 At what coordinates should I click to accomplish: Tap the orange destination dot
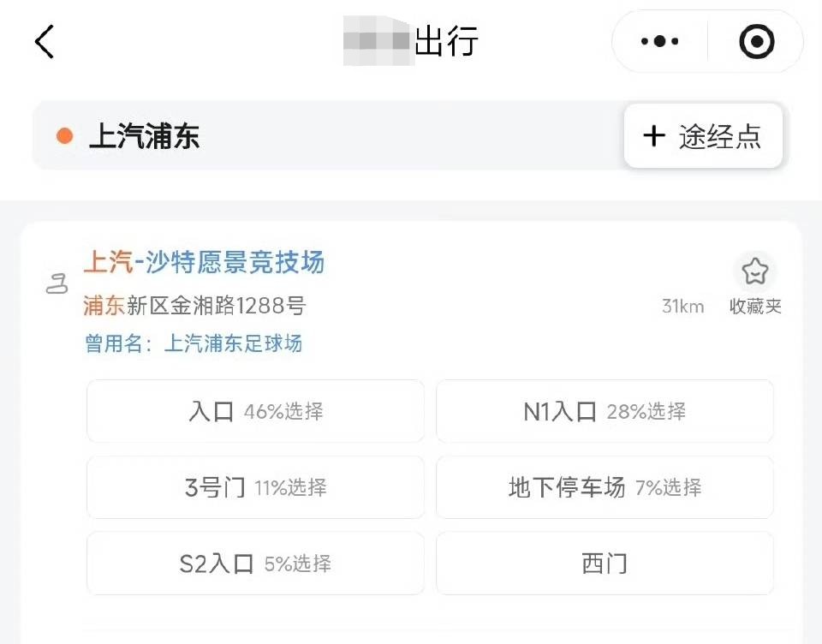click(64, 136)
